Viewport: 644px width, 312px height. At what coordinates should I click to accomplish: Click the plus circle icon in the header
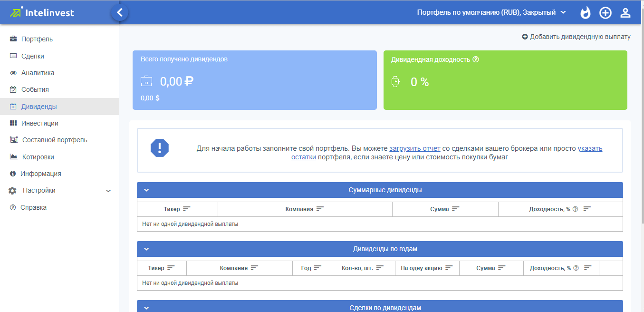(x=605, y=13)
